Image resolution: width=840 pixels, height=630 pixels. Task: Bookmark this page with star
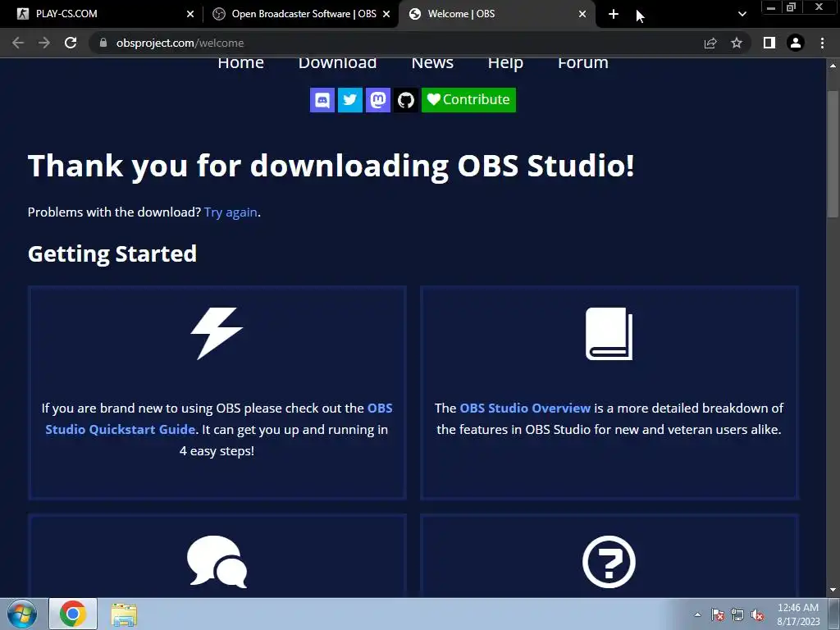click(x=737, y=43)
